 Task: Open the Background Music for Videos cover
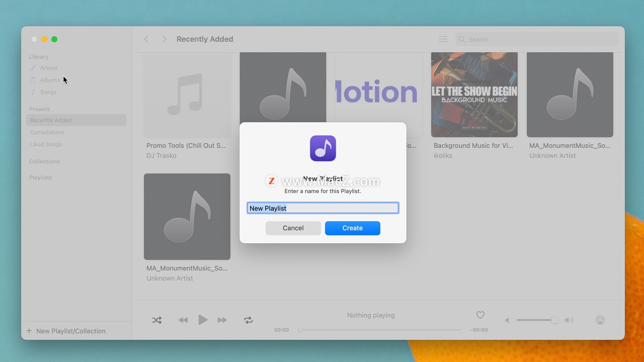[474, 95]
